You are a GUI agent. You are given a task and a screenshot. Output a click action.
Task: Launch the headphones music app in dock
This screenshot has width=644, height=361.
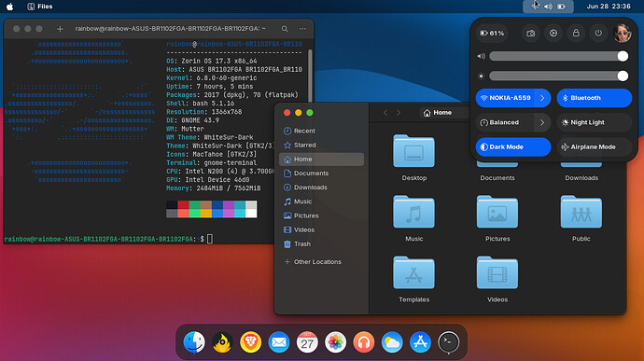click(364, 341)
